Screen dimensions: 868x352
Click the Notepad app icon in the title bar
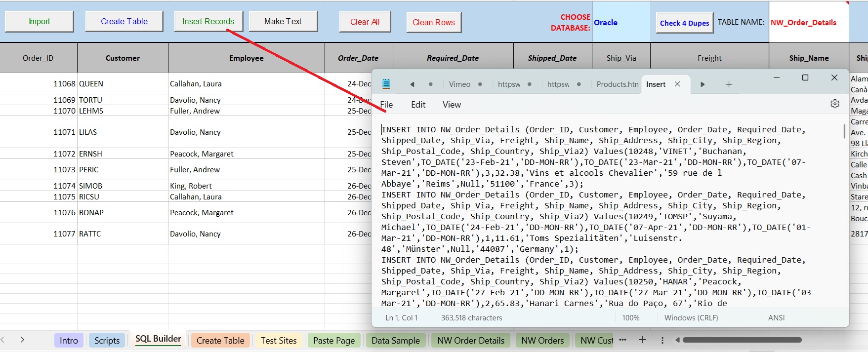(x=386, y=84)
